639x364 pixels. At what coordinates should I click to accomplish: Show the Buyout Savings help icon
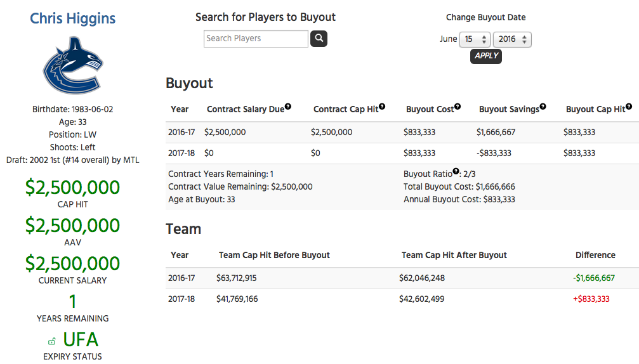click(x=543, y=107)
